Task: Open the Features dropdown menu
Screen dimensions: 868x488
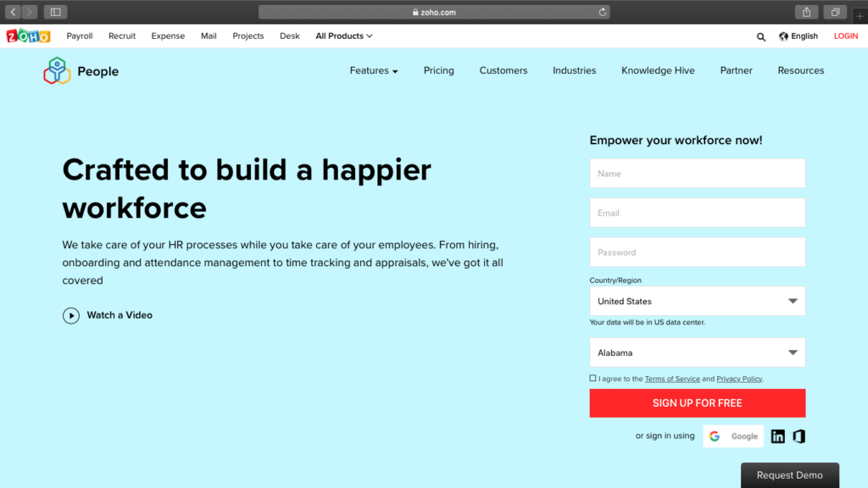Action: (x=373, y=71)
